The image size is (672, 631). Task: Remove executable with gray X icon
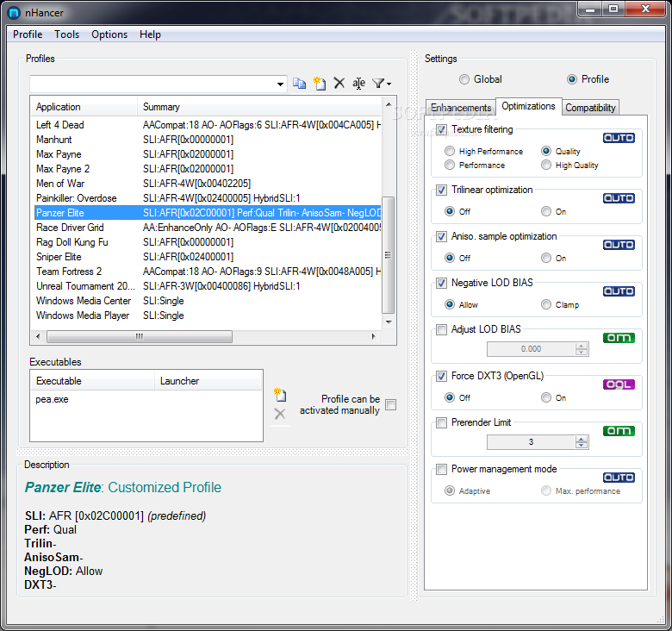pos(280,414)
